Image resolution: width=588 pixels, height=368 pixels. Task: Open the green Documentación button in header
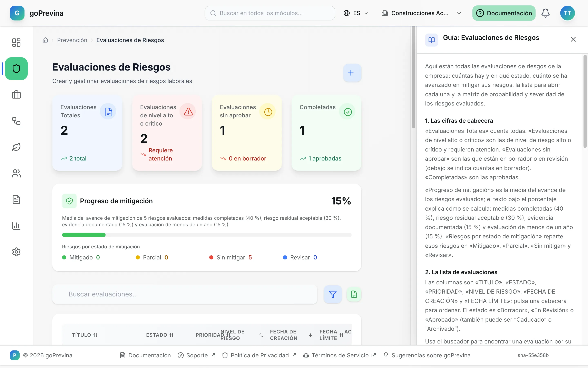[504, 13]
